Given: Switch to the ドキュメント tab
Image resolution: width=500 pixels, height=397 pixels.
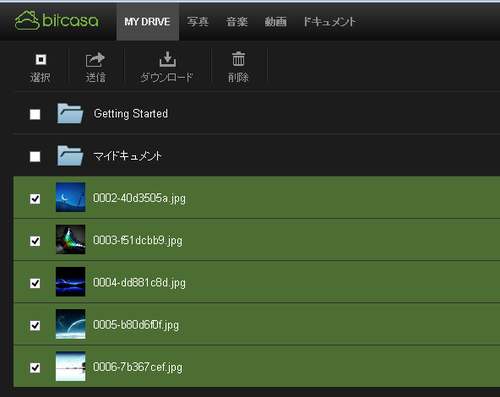Looking at the screenshot, I should point(329,22).
